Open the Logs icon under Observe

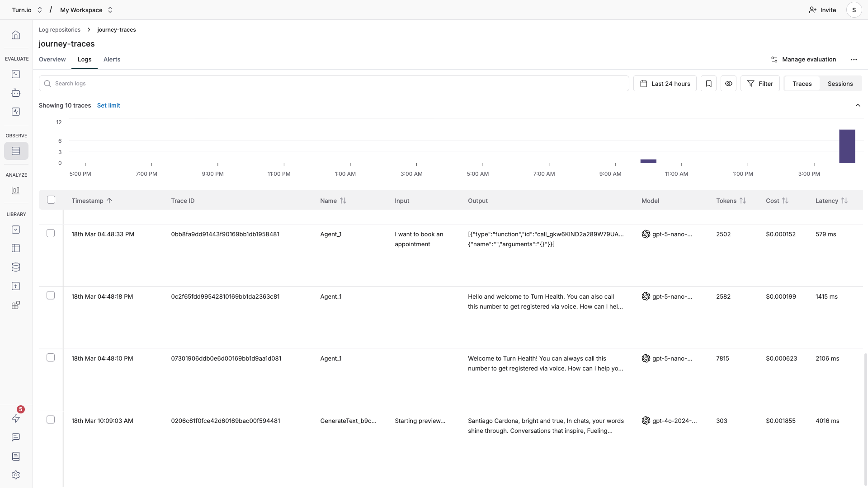click(16, 151)
